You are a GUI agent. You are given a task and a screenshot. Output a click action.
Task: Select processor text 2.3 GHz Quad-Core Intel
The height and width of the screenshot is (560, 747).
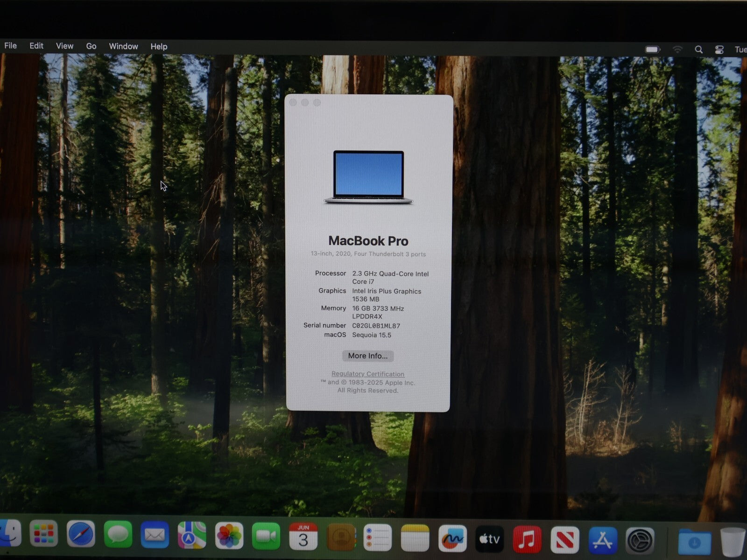pos(390,273)
